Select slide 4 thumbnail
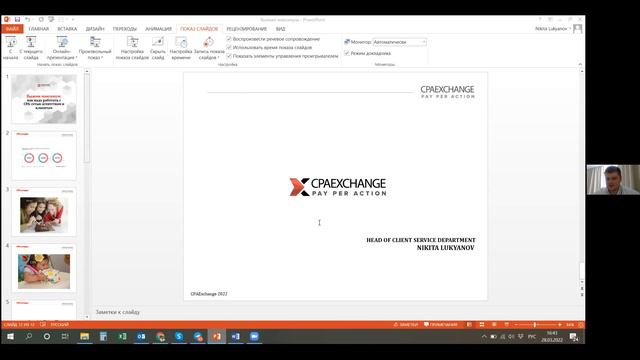 click(x=44, y=268)
